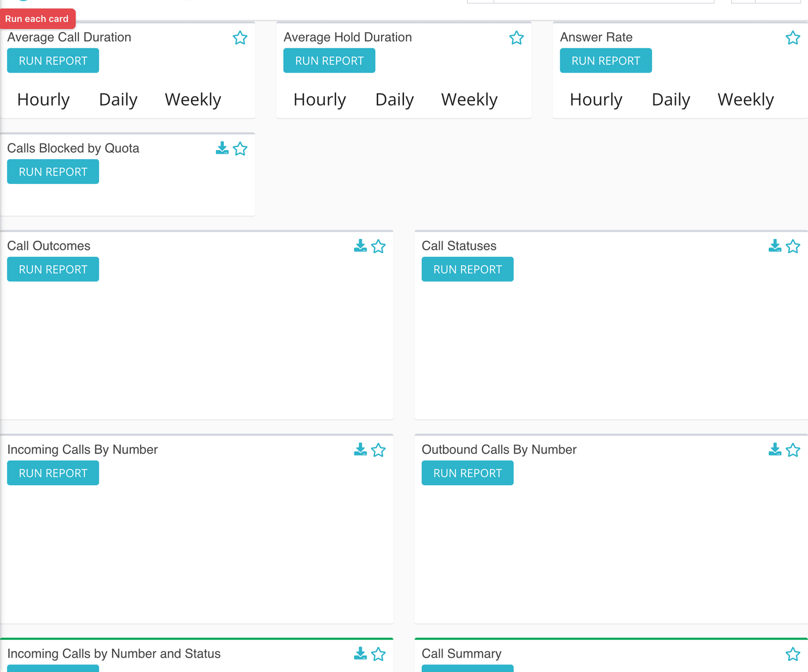Favorite the Call Summary card

click(x=793, y=654)
